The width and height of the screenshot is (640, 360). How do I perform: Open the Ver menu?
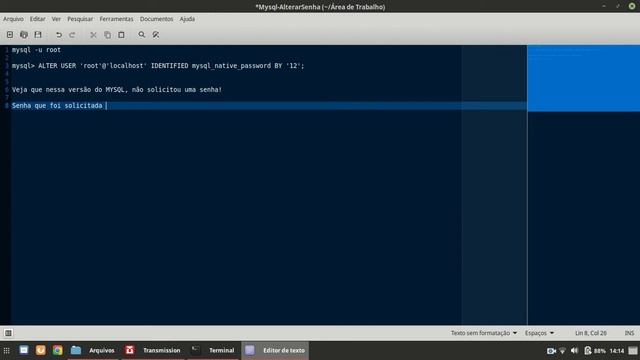coord(56,19)
